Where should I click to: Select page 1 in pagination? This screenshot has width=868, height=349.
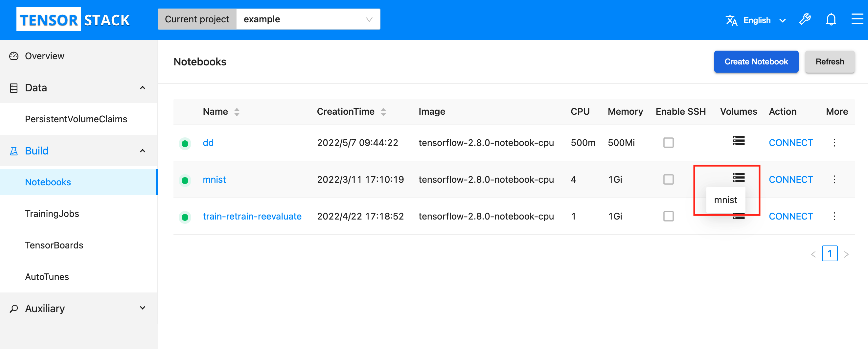(830, 253)
